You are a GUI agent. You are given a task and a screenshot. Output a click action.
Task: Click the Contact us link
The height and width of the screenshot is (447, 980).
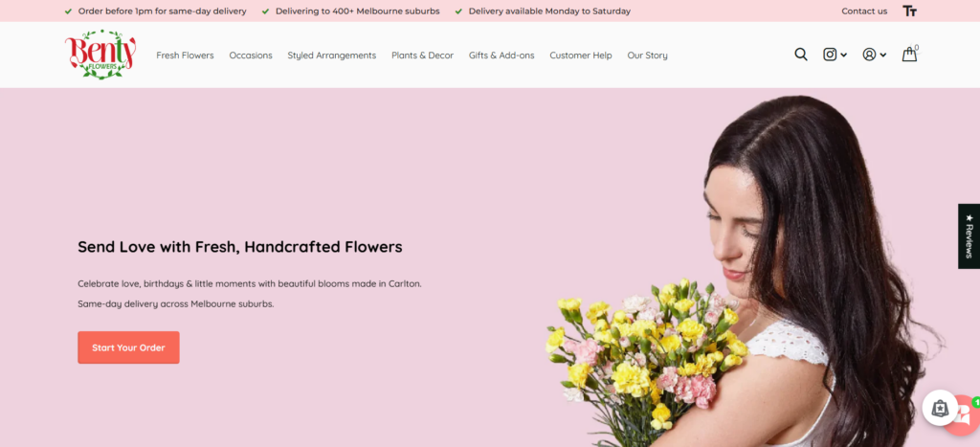pos(864,11)
